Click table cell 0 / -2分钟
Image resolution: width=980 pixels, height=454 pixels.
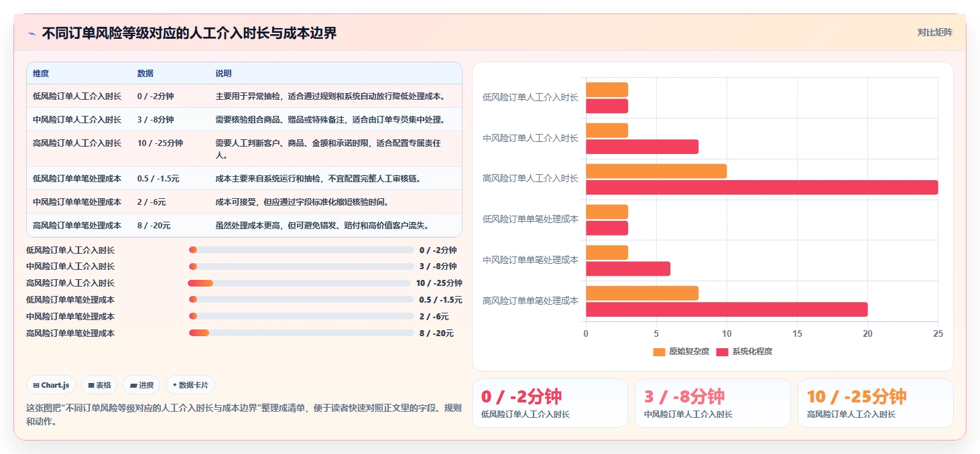click(156, 96)
